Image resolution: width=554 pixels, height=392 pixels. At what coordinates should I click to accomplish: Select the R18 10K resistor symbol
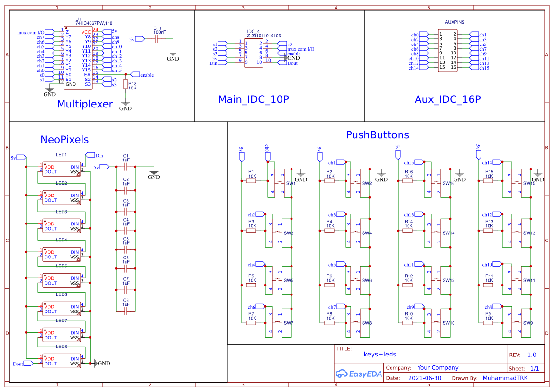(x=125, y=84)
